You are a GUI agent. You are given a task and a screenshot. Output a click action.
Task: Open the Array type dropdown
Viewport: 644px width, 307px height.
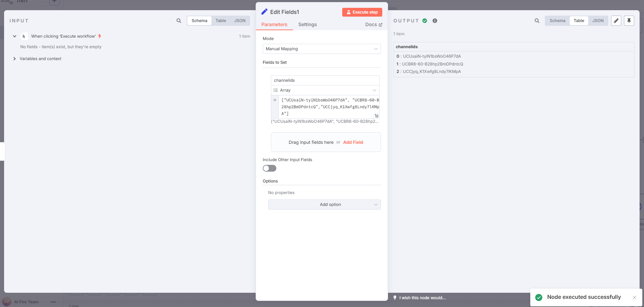325,90
